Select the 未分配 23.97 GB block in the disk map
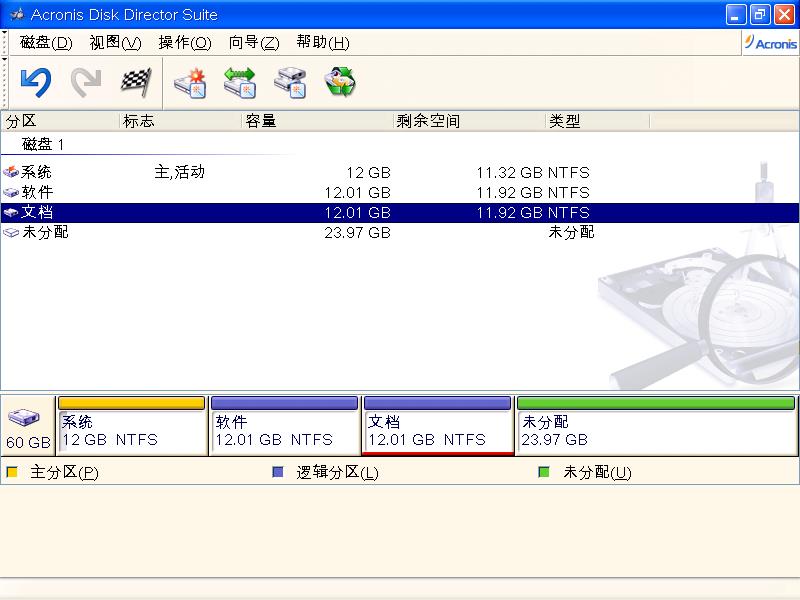800x600 pixels. tap(656, 426)
